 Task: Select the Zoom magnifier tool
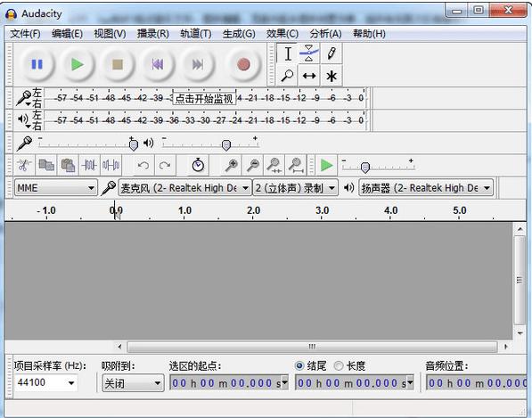pyautogui.click(x=287, y=76)
